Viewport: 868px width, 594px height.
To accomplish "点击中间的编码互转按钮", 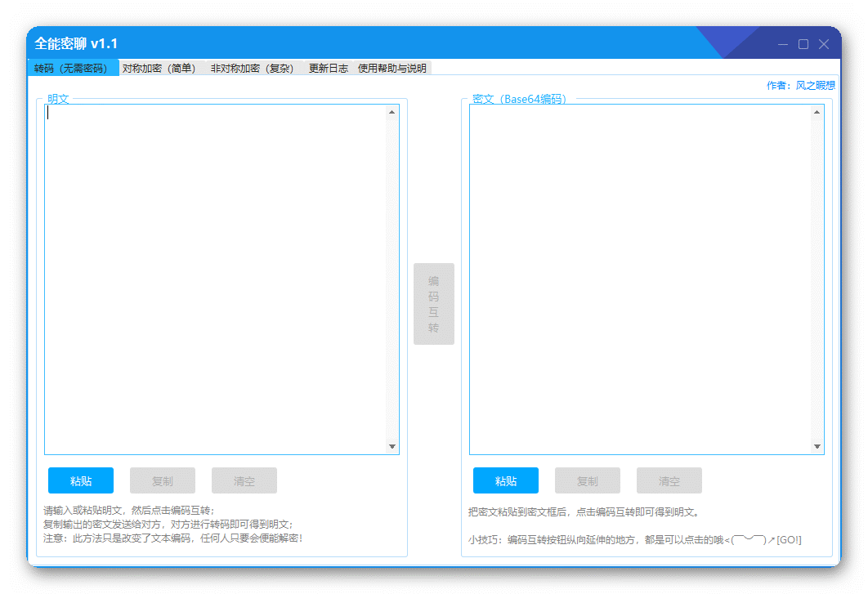I will pos(434,303).
